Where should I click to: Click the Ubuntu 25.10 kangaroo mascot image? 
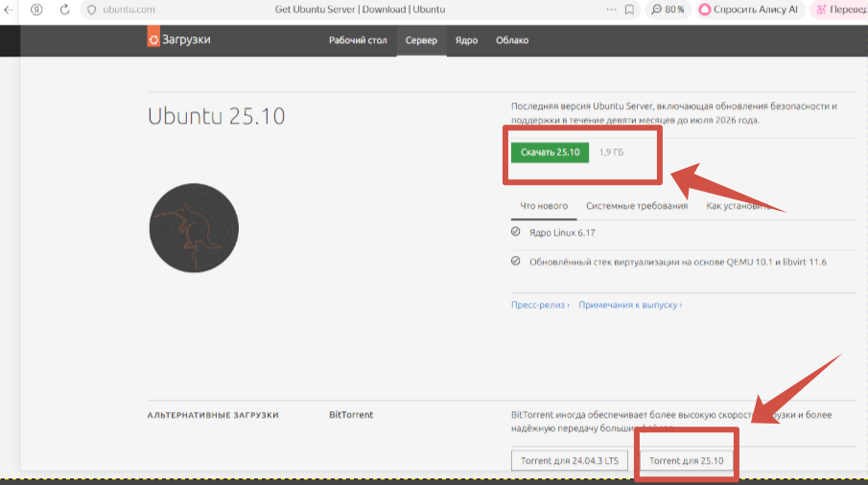194,228
